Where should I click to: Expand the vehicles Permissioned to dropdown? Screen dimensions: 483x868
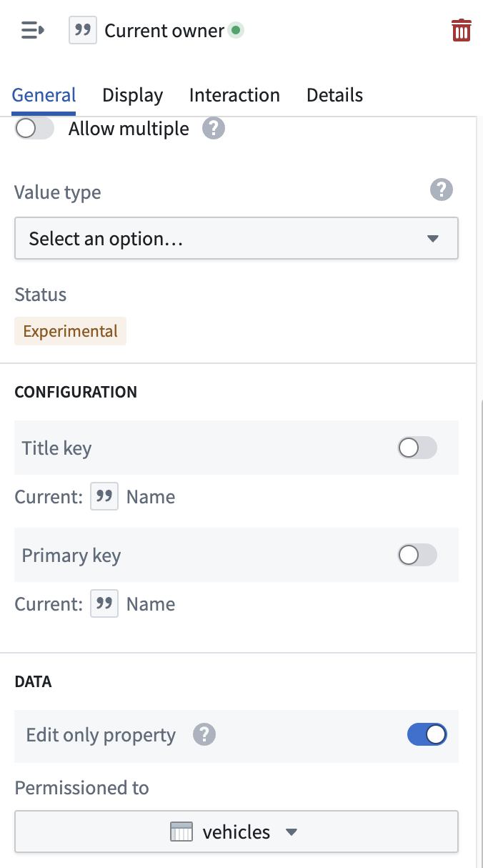click(236, 832)
